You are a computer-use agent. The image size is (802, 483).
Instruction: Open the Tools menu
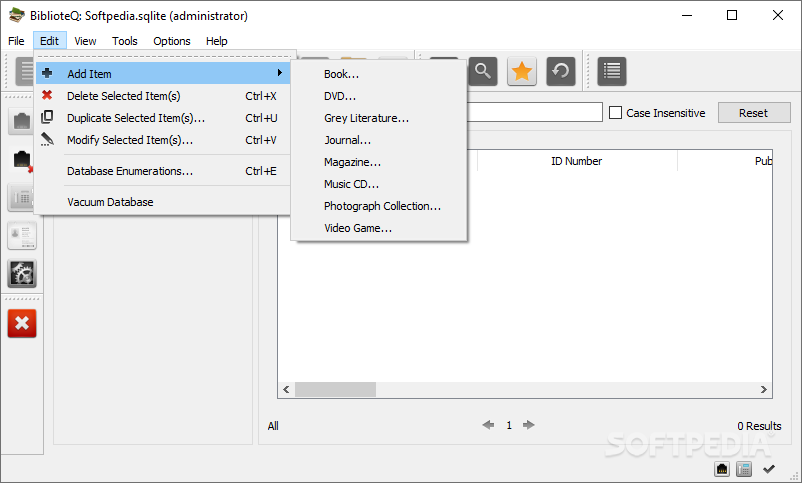(125, 41)
